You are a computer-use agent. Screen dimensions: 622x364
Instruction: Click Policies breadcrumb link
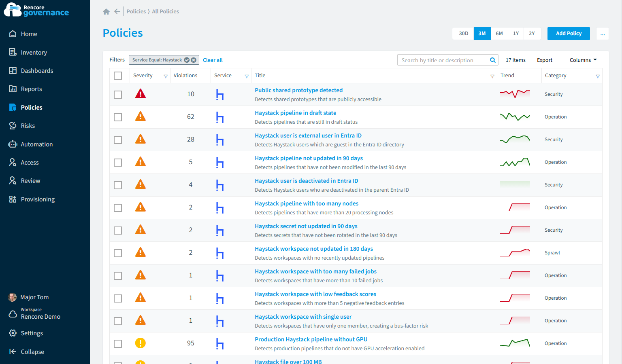pyautogui.click(x=136, y=11)
